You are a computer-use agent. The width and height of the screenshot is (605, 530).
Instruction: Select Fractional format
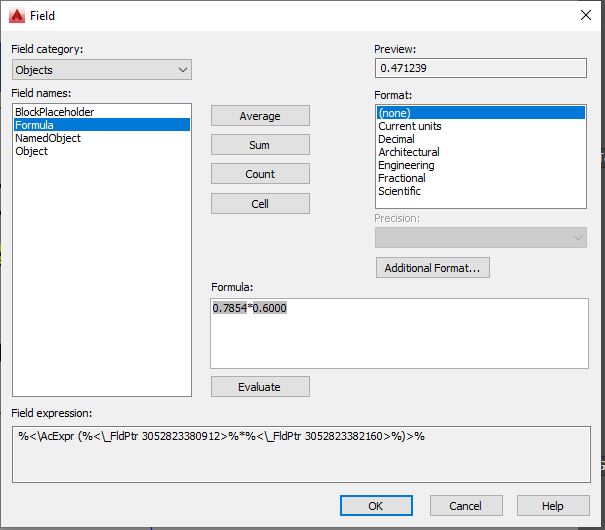(481, 178)
